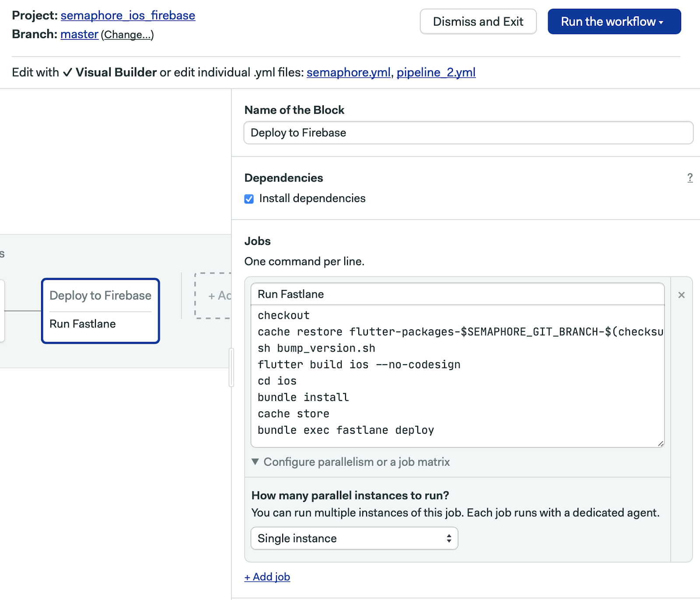Click the 'sh bump_version.sh' command line
This screenshot has height=600, width=700.
click(x=316, y=348)
